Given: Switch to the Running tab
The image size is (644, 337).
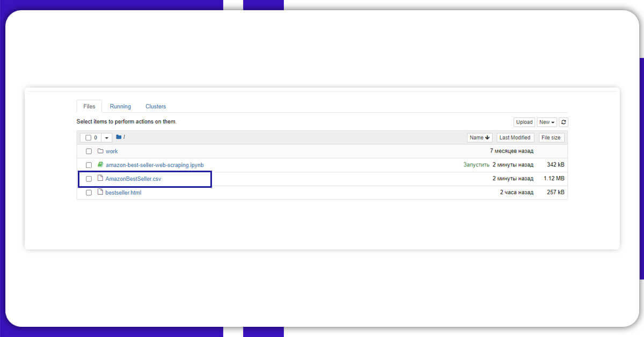Looking at the screenshot, I should click(120, 106).
